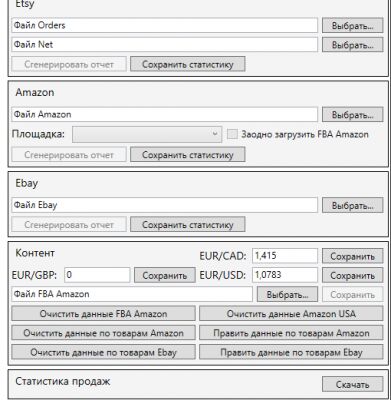Viewport: 391px width, 400px height.
Task: Click Править данные по товарам Ebay
Action: click(291, 352)
